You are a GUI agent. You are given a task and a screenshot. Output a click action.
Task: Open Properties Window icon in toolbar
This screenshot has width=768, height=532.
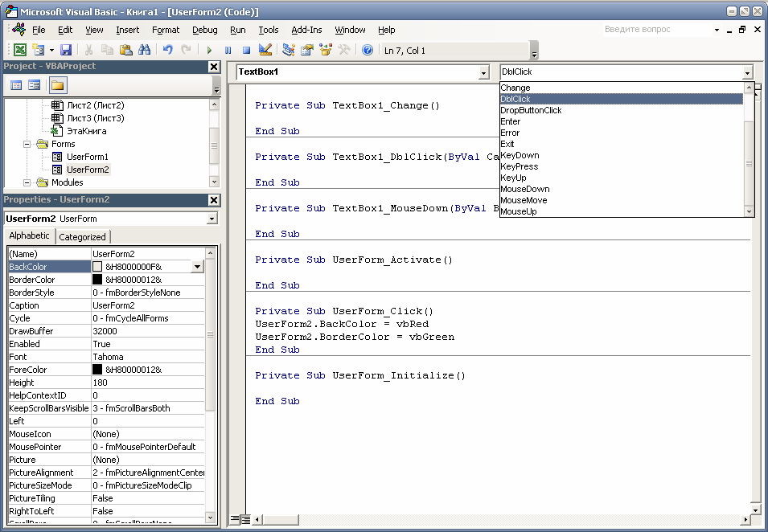point(307,50)
